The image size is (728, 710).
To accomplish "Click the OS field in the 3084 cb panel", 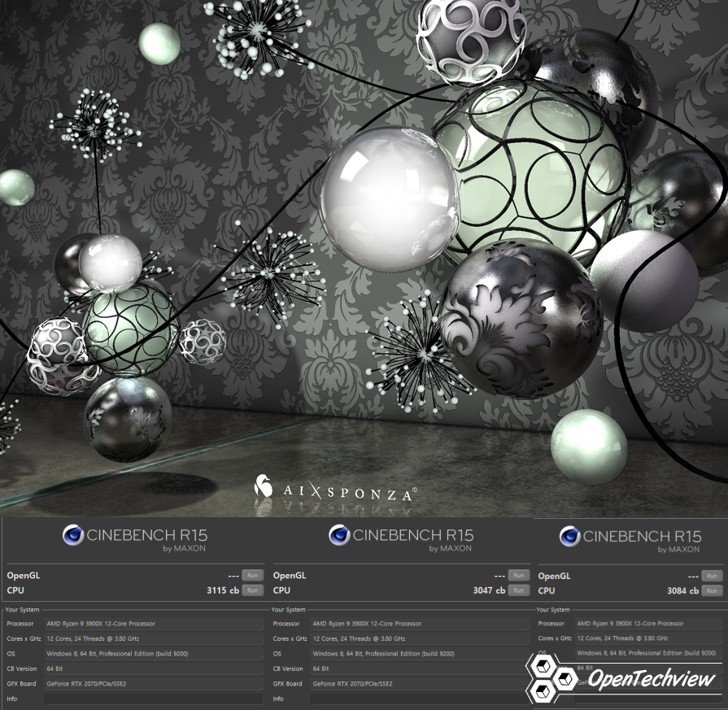I will click(648, 653).
